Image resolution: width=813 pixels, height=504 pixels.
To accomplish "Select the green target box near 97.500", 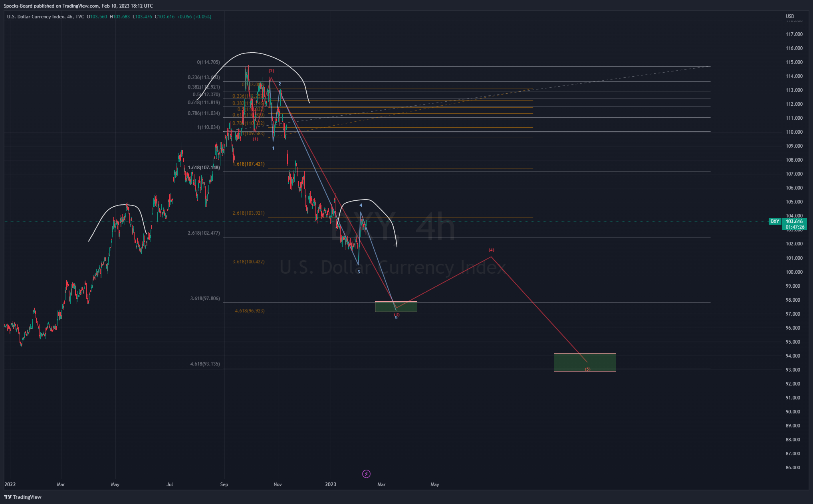I will (x=396, y=306).
